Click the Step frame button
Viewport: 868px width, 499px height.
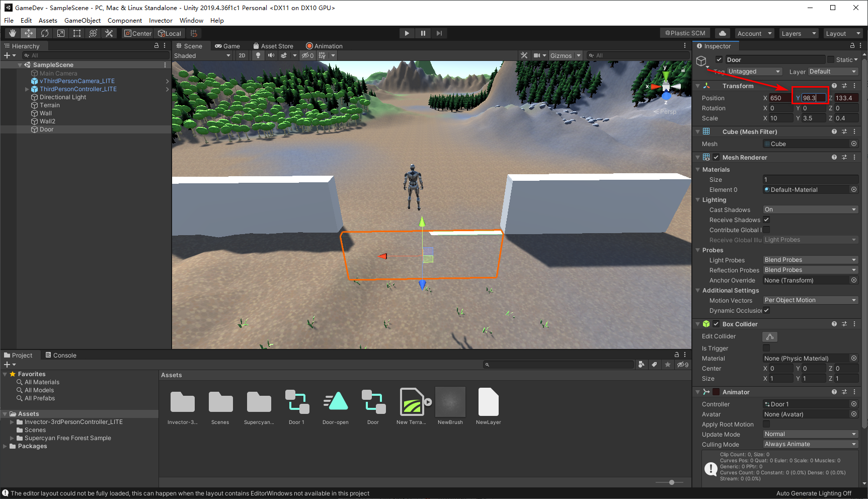click(x=439, y=33)
